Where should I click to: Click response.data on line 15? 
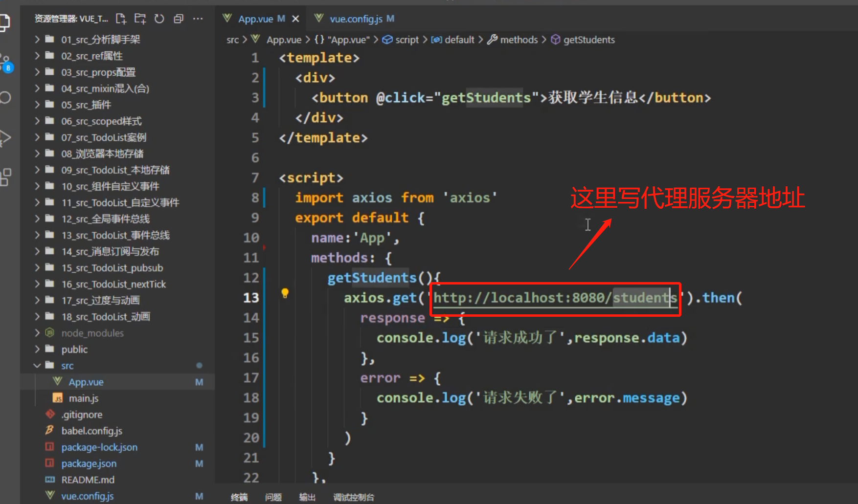(627, 338)
